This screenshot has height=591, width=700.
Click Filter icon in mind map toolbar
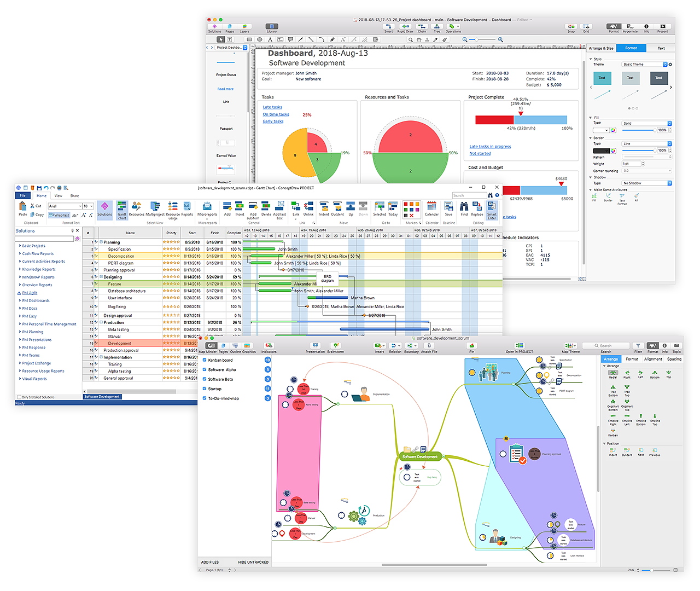click(x=638, y=346)
